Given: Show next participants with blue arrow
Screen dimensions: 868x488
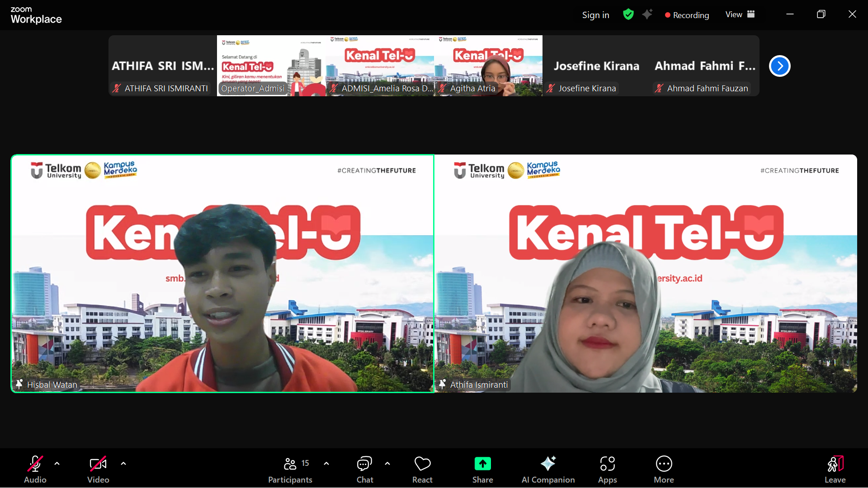Looking at the screenshot, I should coord(779,66).
